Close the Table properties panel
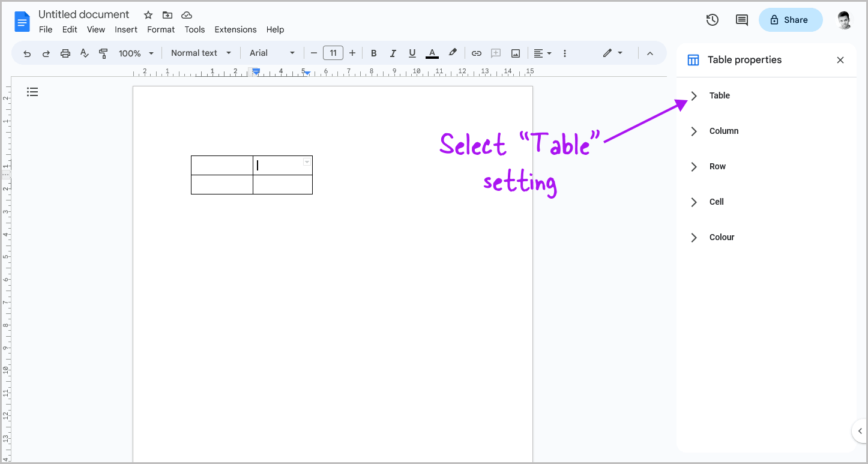Viewport: 868px width, 464px height. coord(840,60)
